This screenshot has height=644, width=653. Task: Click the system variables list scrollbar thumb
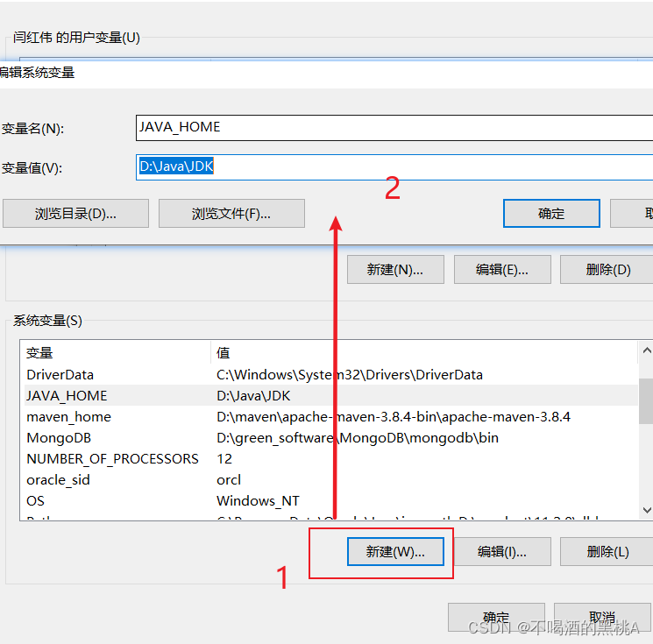646,401
